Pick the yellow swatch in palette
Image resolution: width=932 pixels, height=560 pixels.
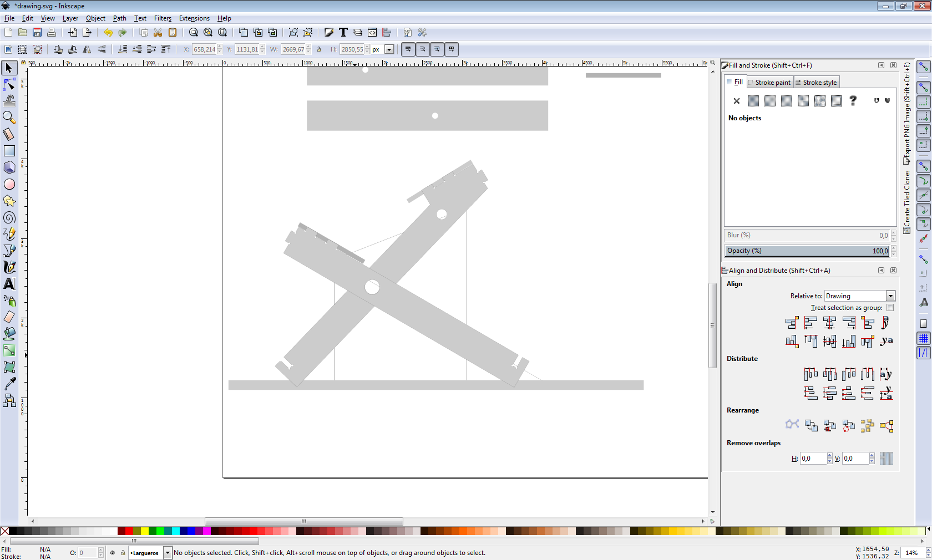tap(145, 531)
